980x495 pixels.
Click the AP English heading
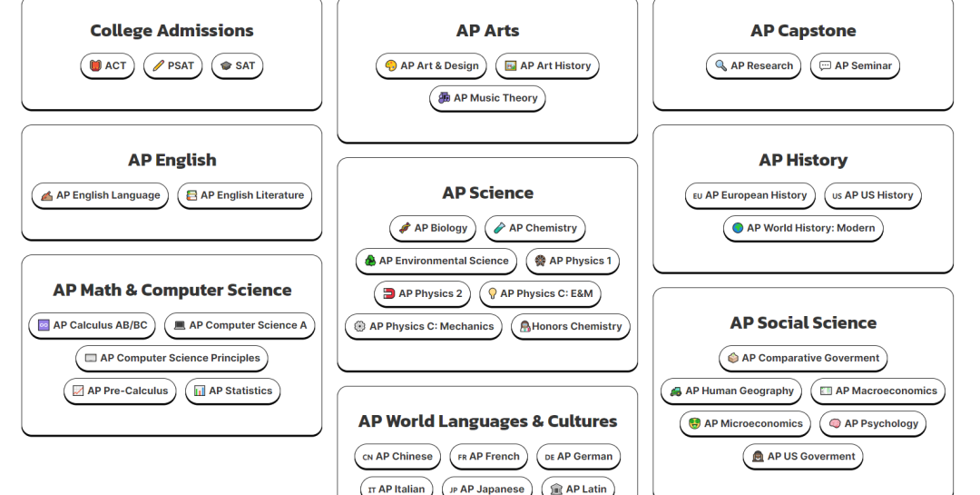click(171, 160)
